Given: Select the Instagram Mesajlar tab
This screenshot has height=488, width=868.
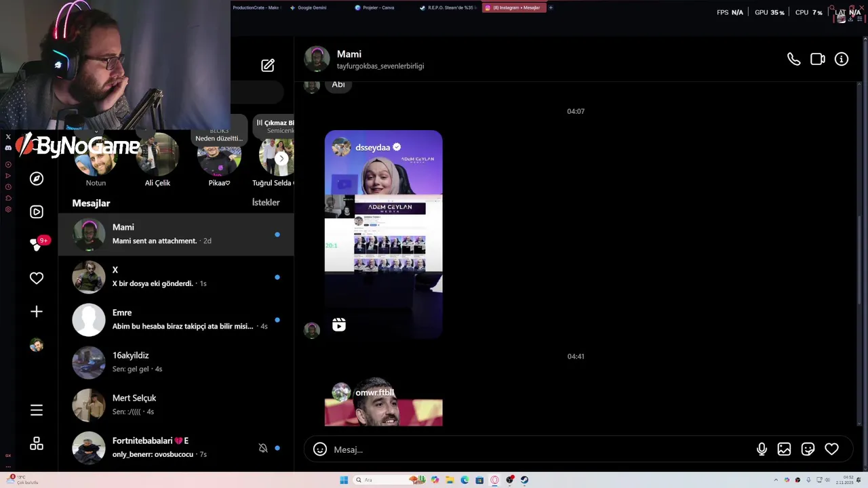Looking at the screenshot, I should pos(513,7).
